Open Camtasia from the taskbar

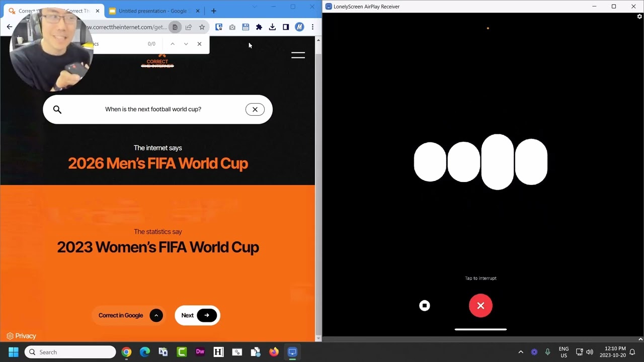coord(182,352)
